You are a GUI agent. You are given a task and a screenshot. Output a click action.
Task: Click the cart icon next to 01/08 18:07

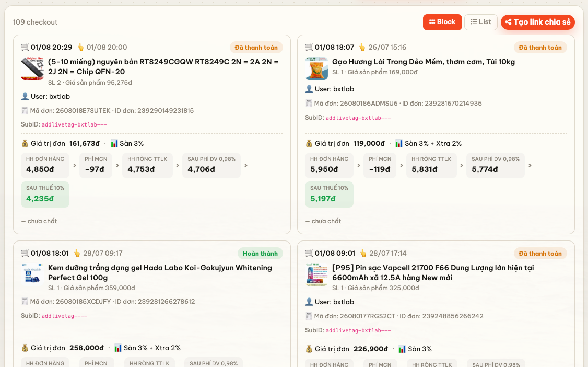309,47
